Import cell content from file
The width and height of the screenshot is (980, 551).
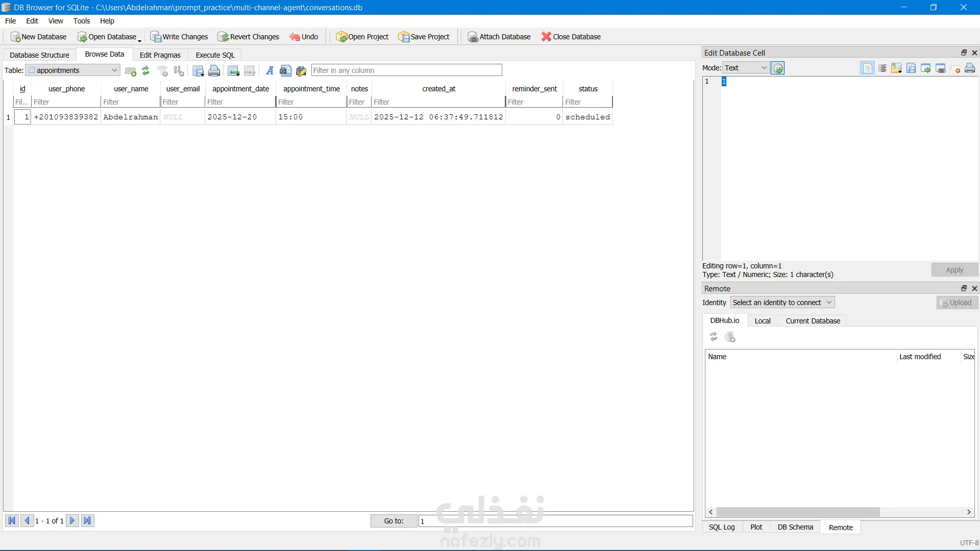pyautogui.click(x=897, y=68)
